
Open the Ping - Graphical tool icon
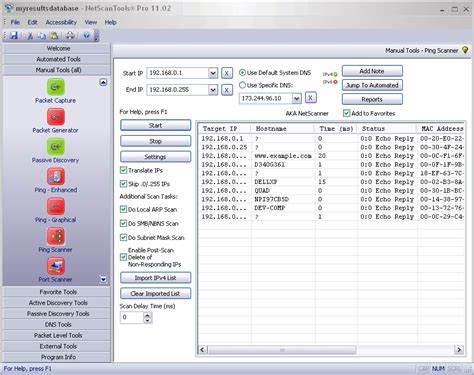coord(56,206)
